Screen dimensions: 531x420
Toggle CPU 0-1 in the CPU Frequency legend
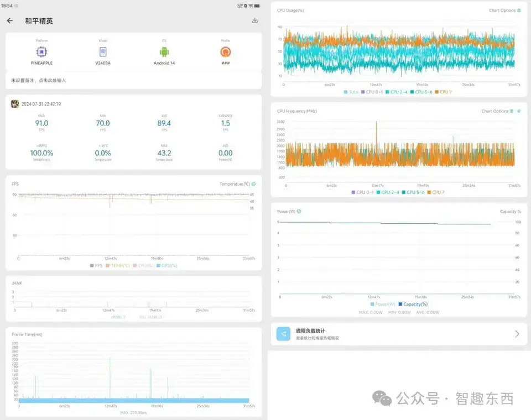363,192
